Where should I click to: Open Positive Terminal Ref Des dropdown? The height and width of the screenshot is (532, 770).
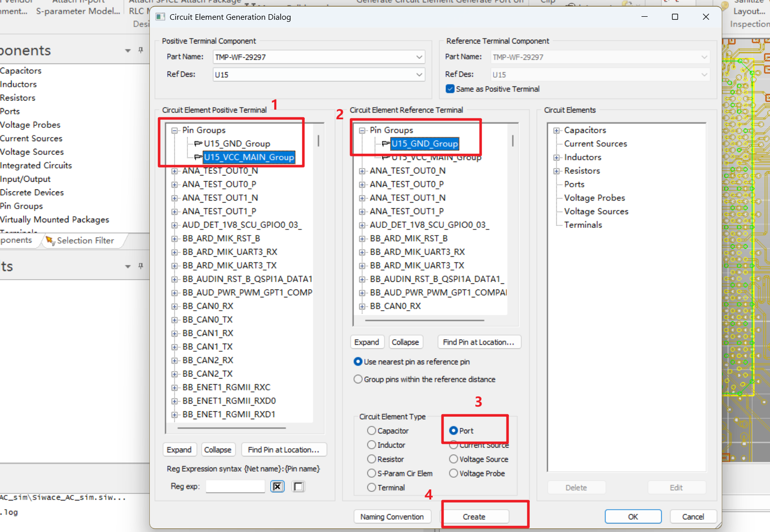point(420,75)
